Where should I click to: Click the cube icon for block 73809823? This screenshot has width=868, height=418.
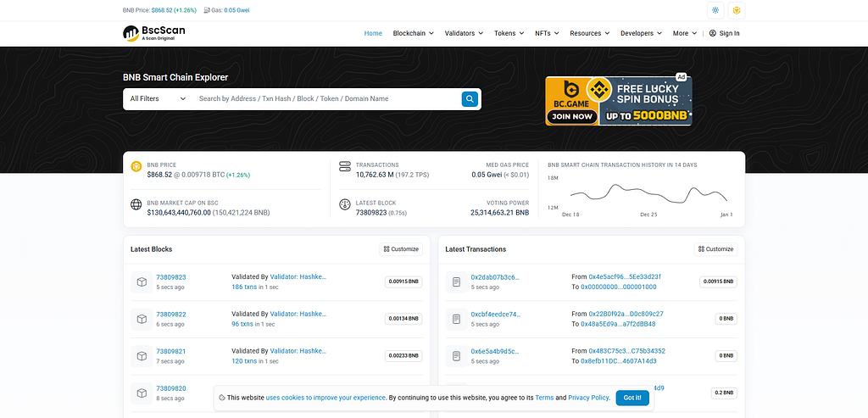[x=142, y=281]
